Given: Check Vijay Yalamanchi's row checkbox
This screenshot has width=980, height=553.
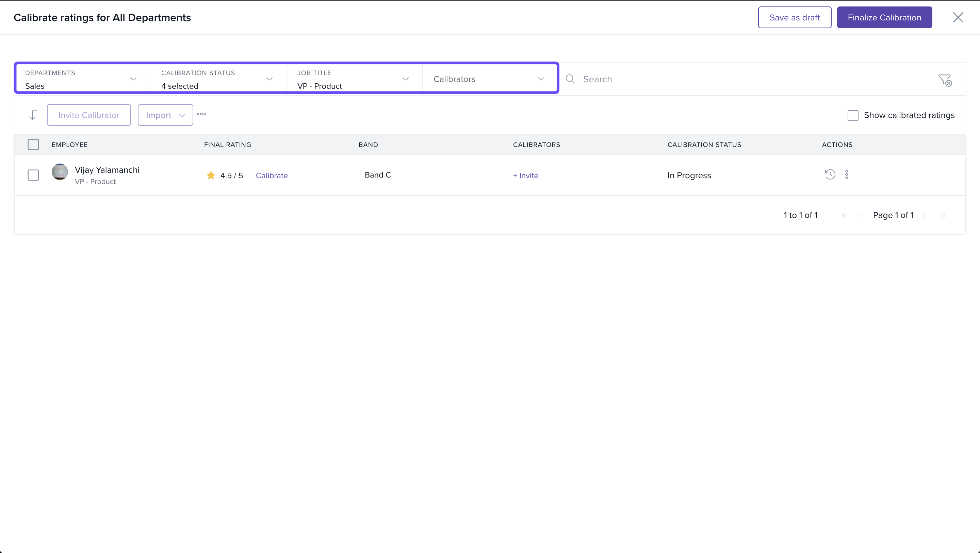Looking at the screenshot, I should point(33,175).
